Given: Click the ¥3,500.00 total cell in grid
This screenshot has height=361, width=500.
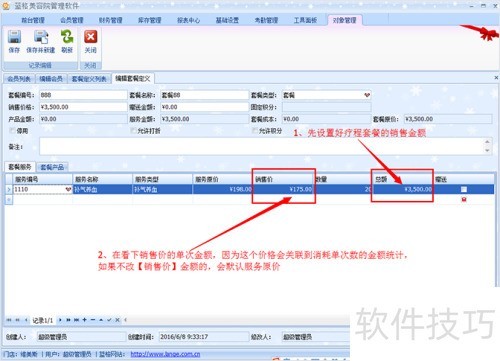Looking at the screenshot, I should (403, 189).
